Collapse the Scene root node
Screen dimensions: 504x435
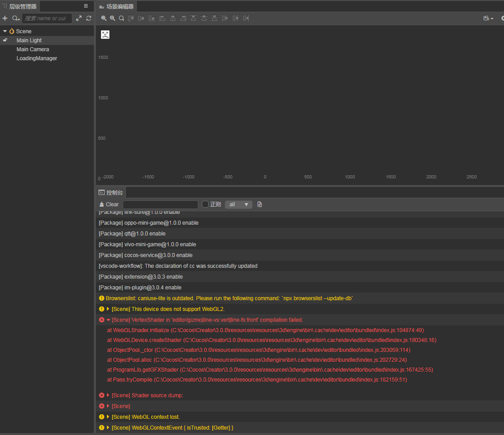(5, 31)
